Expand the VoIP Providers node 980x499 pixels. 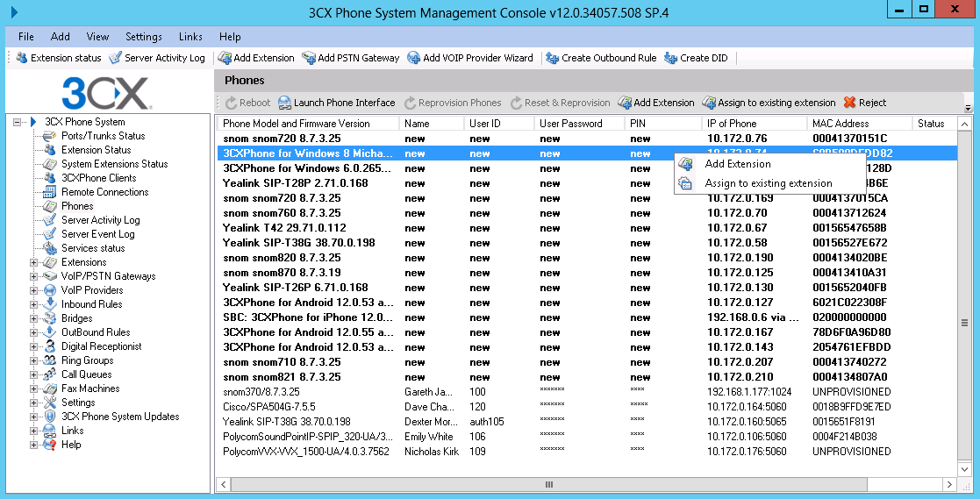pos(33,290)
